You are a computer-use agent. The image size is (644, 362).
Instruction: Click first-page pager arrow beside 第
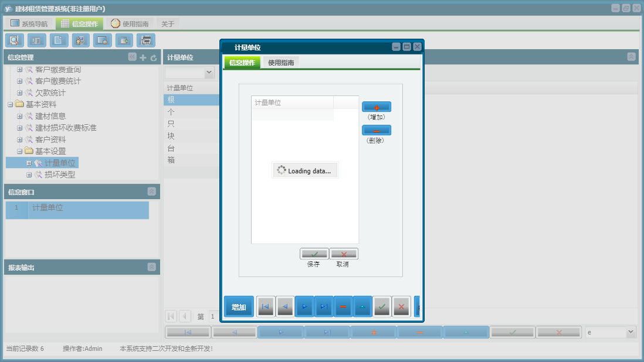tap(171, 316)
